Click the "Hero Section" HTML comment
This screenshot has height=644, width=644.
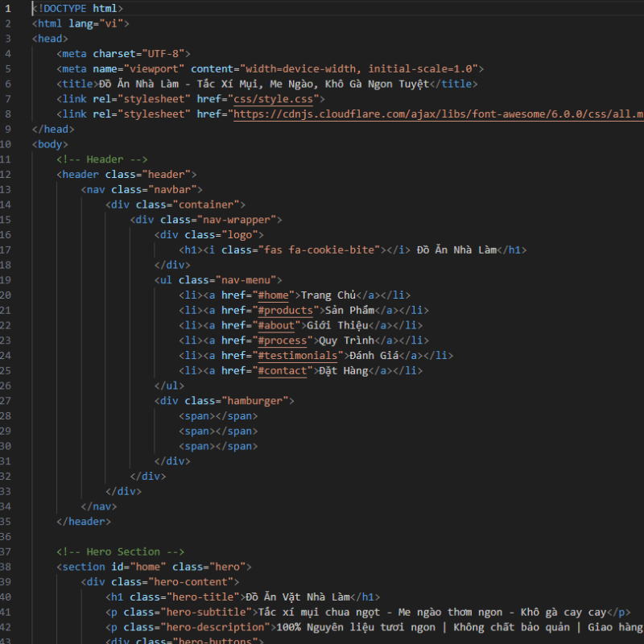(x=120, y=551)
